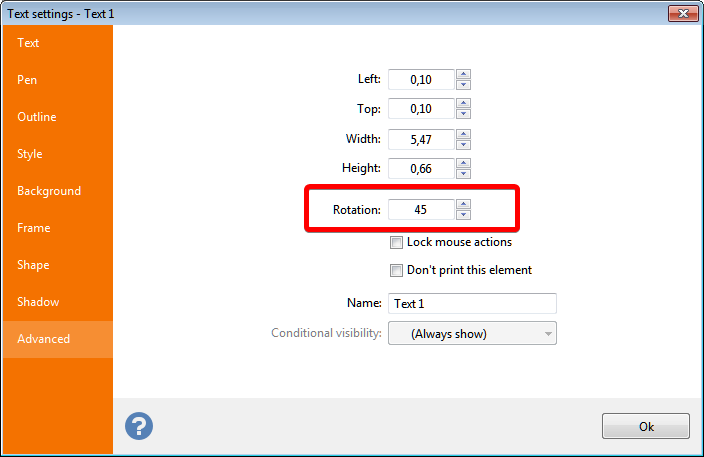704x457 pixels.
Task: Open the Conditional visibility dropdown
Action: [x=472, y=334]
